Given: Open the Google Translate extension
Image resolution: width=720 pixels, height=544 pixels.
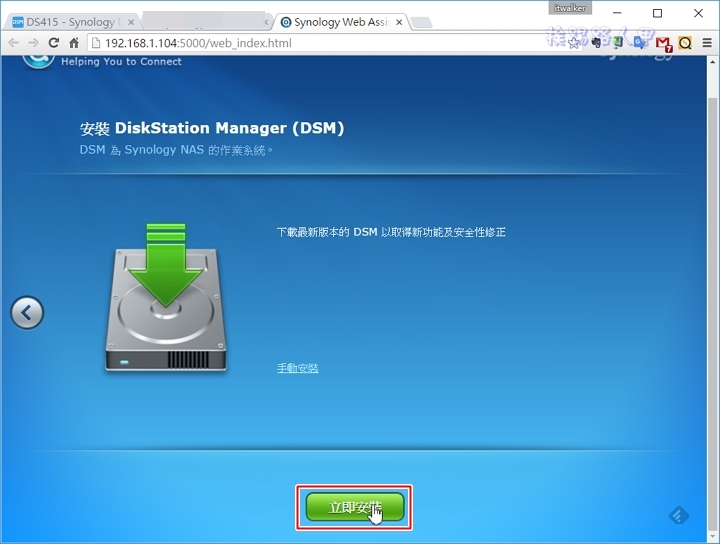Looking at the screenshot, I should coord(640,43).
